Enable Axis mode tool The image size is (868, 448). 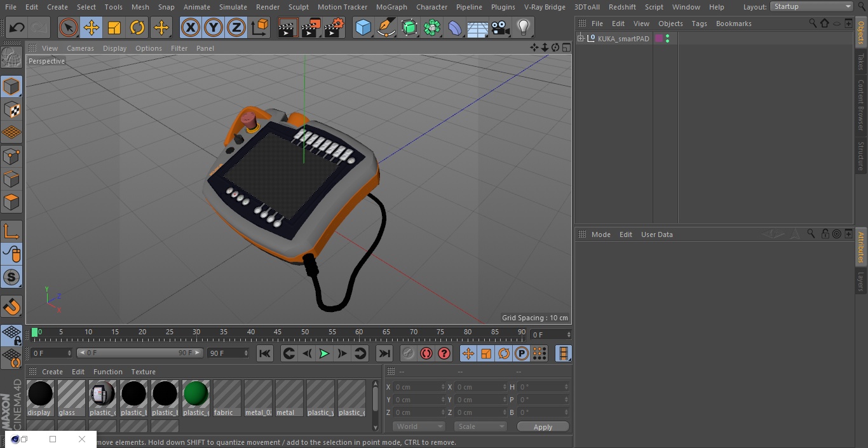(11, 231)
